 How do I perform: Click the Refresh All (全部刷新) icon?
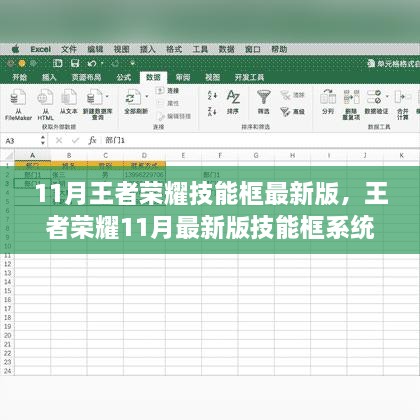coord(133,97)
